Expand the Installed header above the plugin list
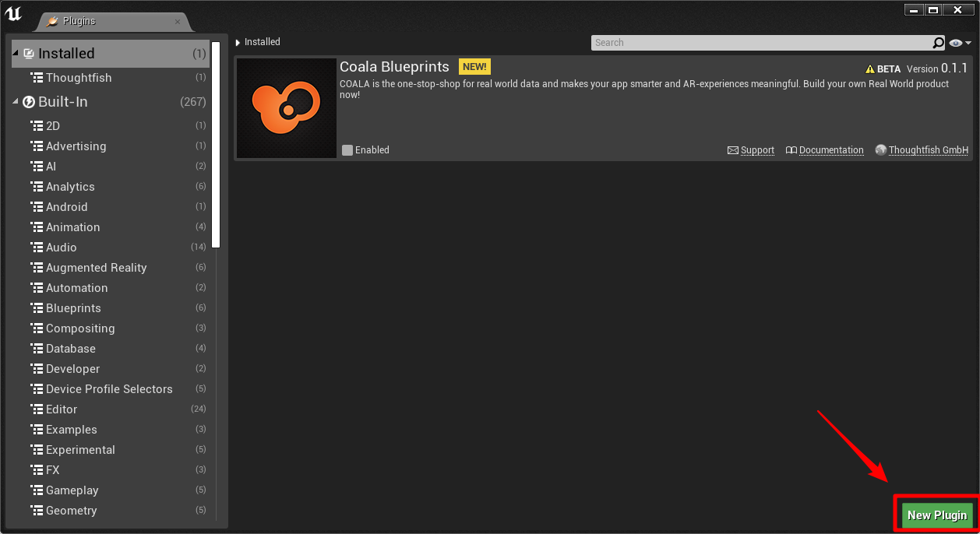Viewport: 980px width, 534px height. click(x=238, y=41)
